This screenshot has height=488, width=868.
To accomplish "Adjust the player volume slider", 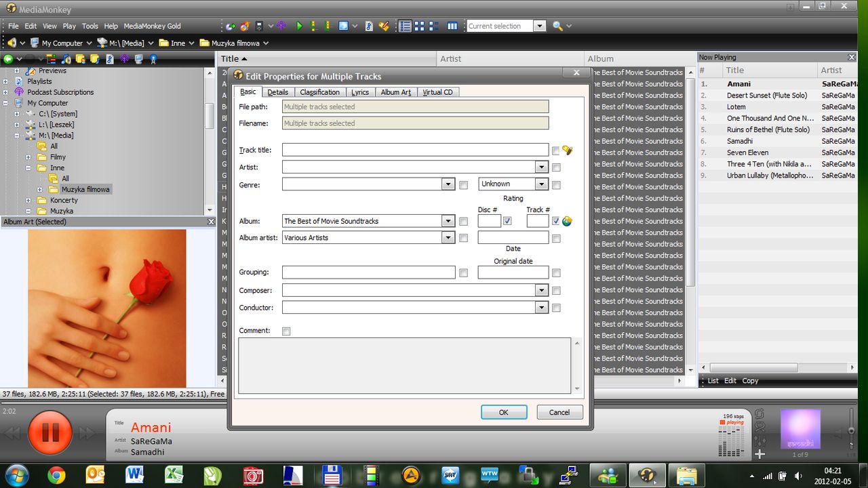I will pyautogui.click(x=851, y=430).
